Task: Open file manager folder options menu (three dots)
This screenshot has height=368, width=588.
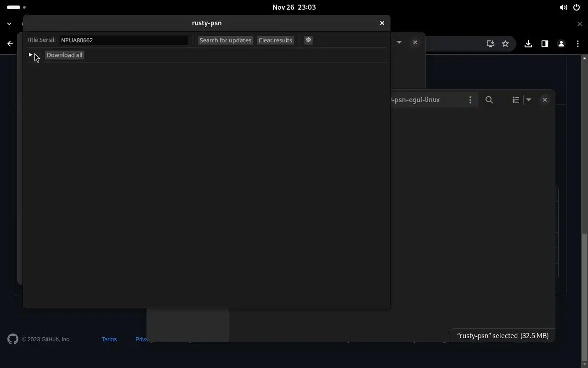Action: tap(470, 100)
